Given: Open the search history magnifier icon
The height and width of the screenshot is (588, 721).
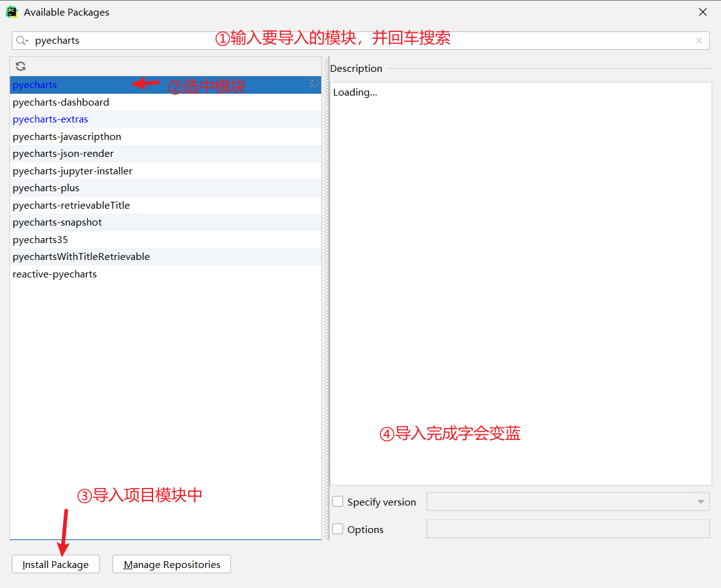Looking at the screenshot, I should pyautogui.click(x=22, y=41).
